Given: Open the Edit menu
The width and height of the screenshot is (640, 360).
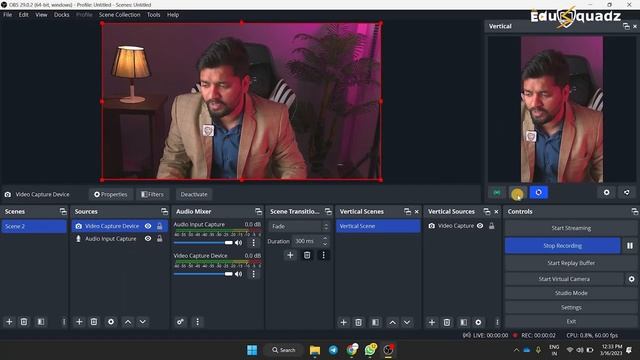Looking at the screenshot, I should 23,15.
